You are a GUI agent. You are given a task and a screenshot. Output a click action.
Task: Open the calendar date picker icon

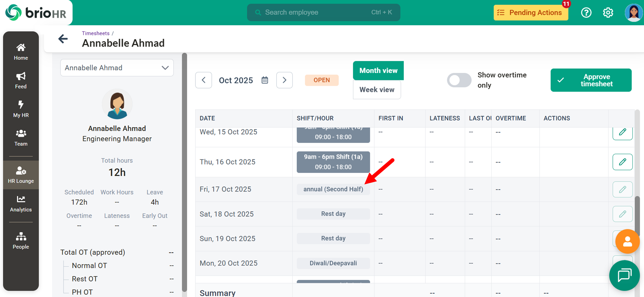pos(265,80)
